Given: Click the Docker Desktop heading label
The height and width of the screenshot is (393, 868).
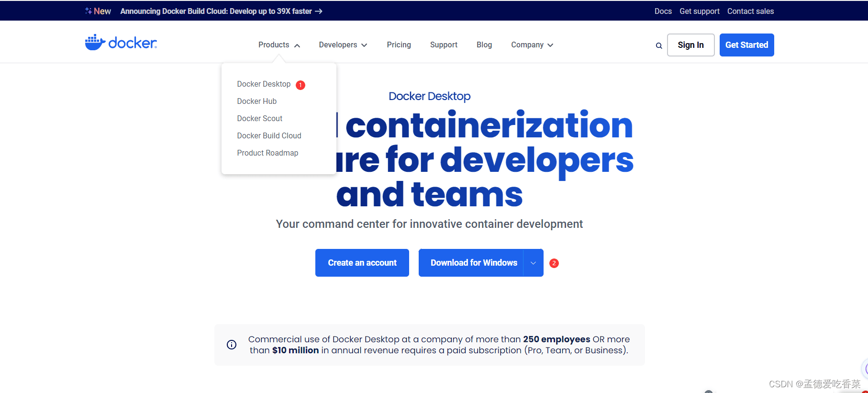Looking at the screenshot, I should tap(430, 96).
